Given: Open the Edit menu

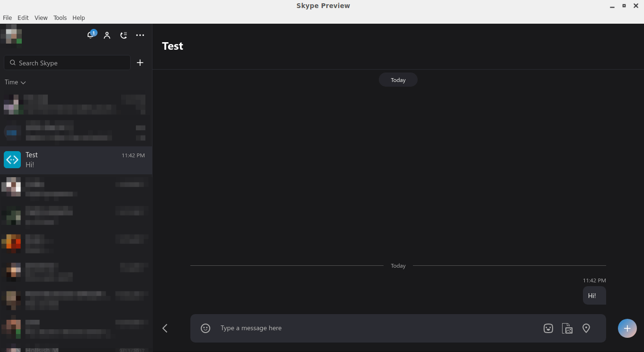Looking at the screenshot, I should 23,18.
